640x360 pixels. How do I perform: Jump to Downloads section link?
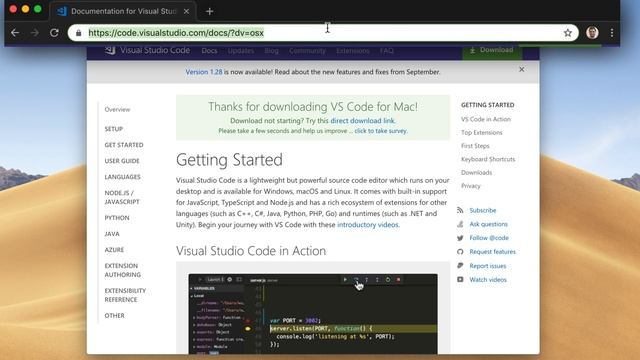click(476, 173)
